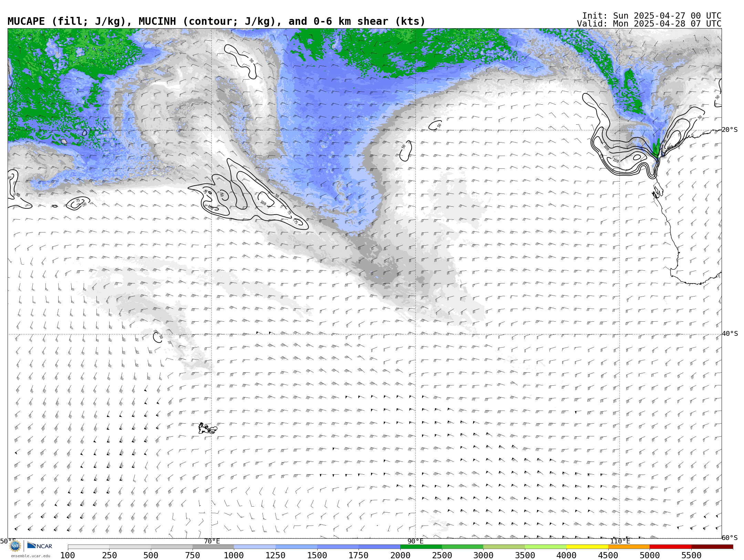Click the colorbar label 1750
Viewport: 744px width, 560px height.
359,556
